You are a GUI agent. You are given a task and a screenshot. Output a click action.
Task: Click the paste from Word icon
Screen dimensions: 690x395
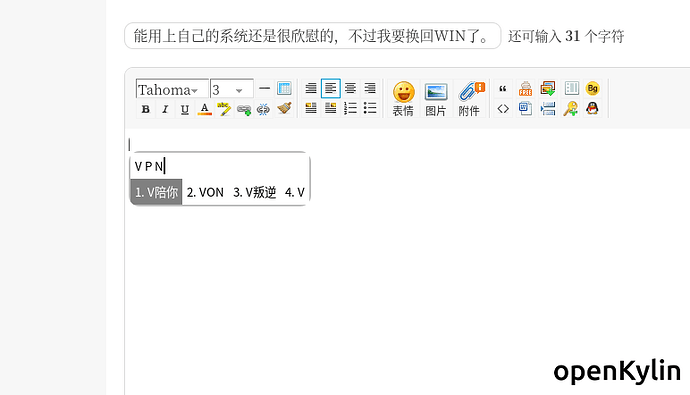525,108
